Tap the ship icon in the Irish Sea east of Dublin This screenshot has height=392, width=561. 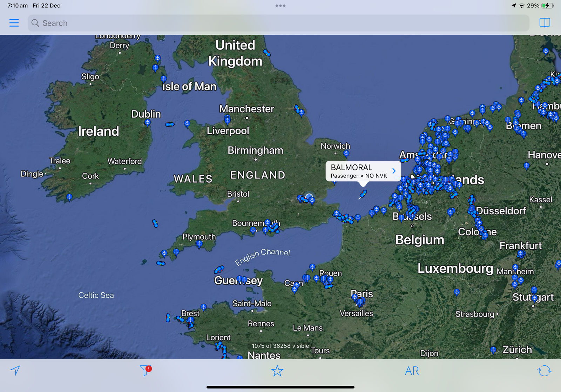pos(170,124)
